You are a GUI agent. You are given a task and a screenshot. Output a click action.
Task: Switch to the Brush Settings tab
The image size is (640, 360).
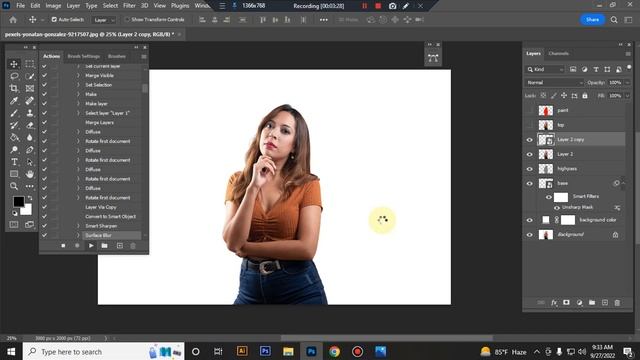pos(84,56)
